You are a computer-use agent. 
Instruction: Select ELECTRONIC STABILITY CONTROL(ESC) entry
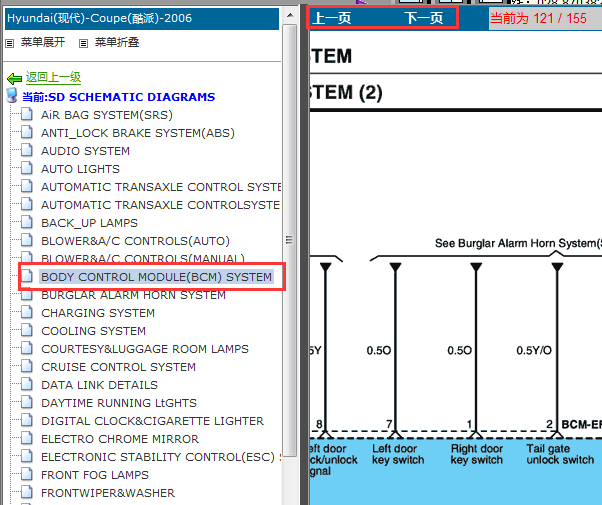click(161, 457)
